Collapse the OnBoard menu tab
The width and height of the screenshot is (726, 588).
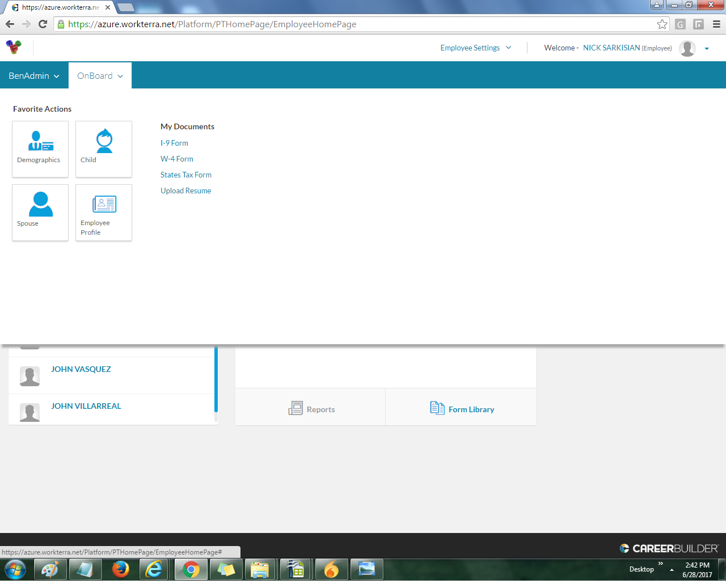click(100, 75)
